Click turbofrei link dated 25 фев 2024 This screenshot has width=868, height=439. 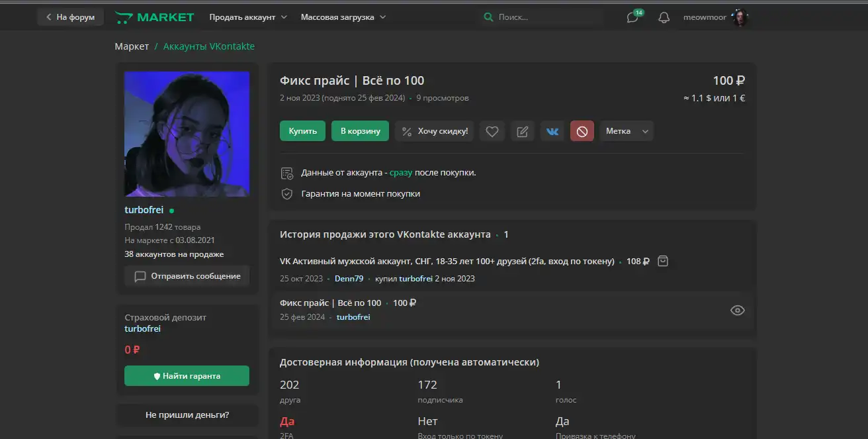tap(353, 317)
